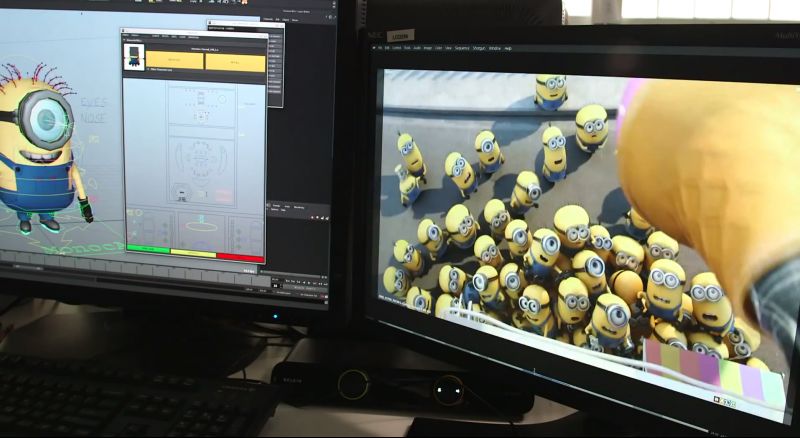Click the yellow button at picker window bottom
This screenshot has width=800, height=438.
coord(193,253)
